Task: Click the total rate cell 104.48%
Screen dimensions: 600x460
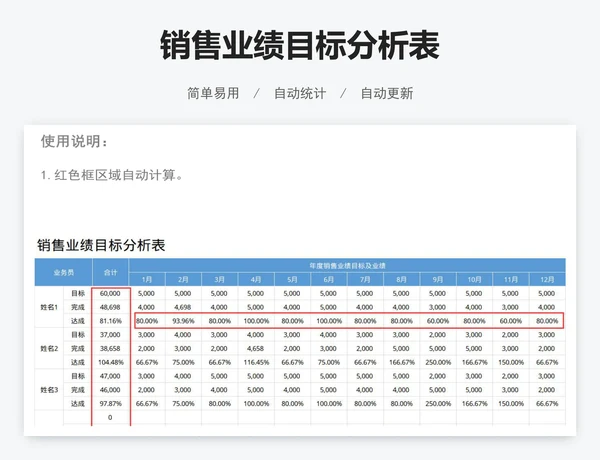Action: (x=110, y=362)
